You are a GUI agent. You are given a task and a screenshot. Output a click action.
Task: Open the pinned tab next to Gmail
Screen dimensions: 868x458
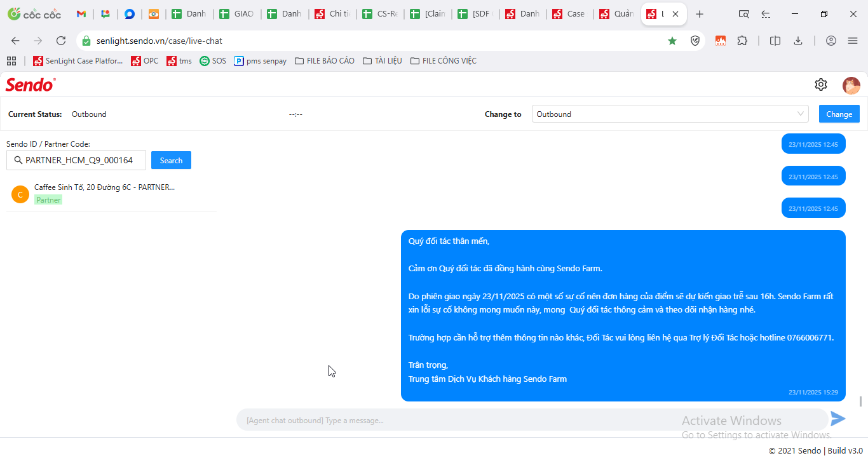105,14
